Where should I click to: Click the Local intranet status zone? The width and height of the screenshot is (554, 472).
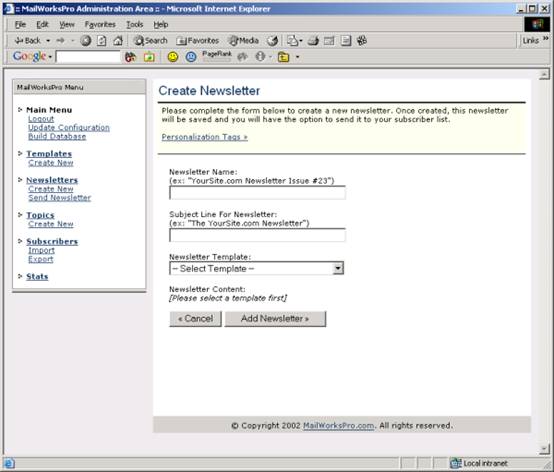479,463
